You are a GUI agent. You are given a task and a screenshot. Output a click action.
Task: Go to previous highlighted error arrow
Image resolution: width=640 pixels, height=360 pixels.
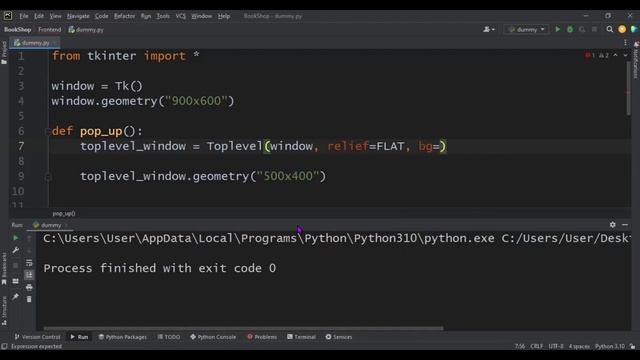click(616, 55)
